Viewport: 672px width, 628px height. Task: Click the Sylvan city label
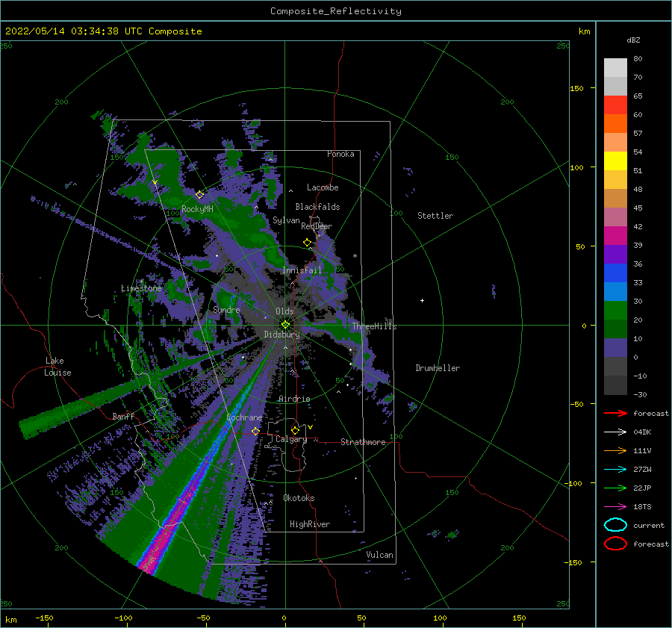(286, 220)
